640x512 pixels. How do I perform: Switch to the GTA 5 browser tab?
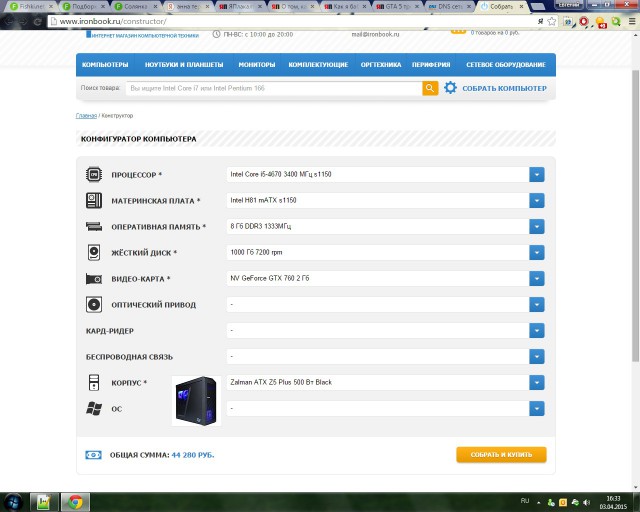point(397,6)
